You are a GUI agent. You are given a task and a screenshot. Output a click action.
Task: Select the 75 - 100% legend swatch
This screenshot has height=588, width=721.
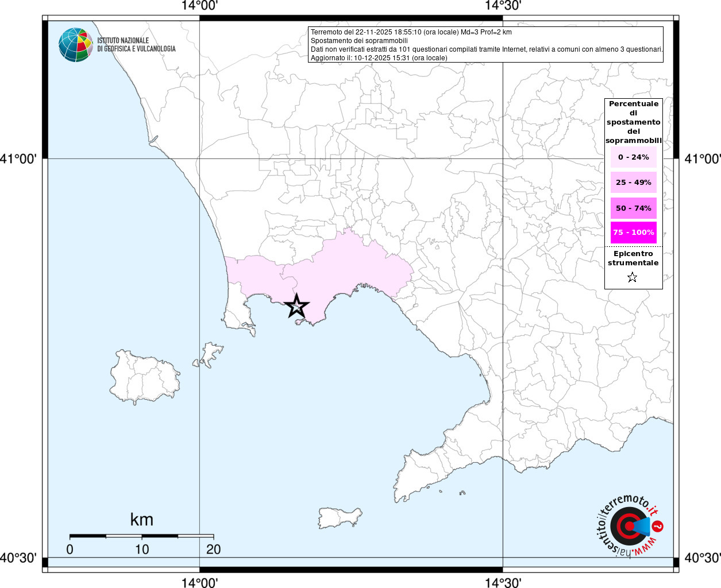(x=634, y=233)
